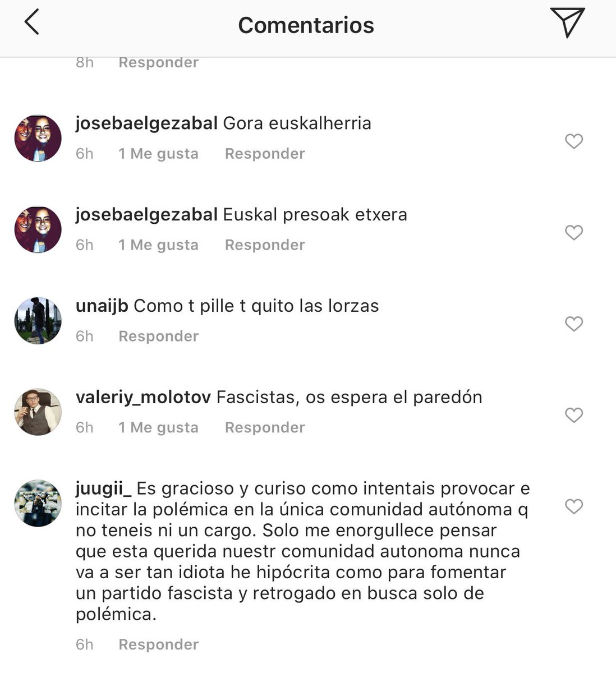This screenshot has height=673, width=616.
Task: Open the valeriy_molotov username link
Action: [x=143, y=397]
